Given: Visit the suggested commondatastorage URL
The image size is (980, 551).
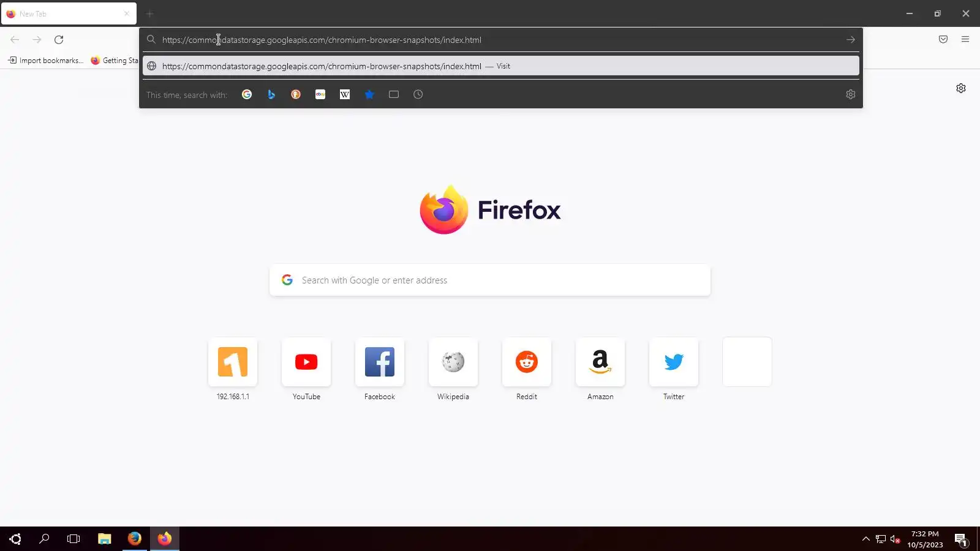Looking at the screenshot, I should click(500, 66).
